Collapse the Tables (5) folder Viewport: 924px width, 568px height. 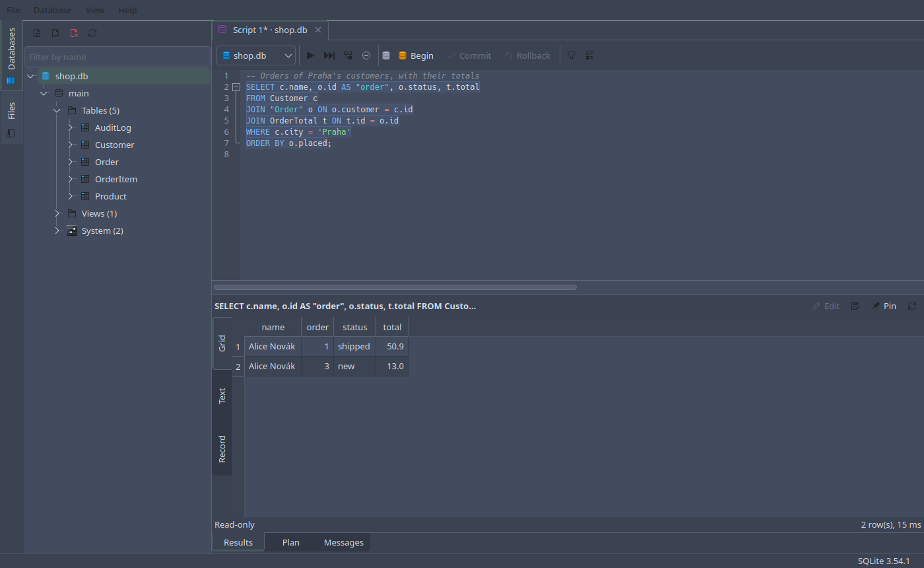[x=57, y=110]
